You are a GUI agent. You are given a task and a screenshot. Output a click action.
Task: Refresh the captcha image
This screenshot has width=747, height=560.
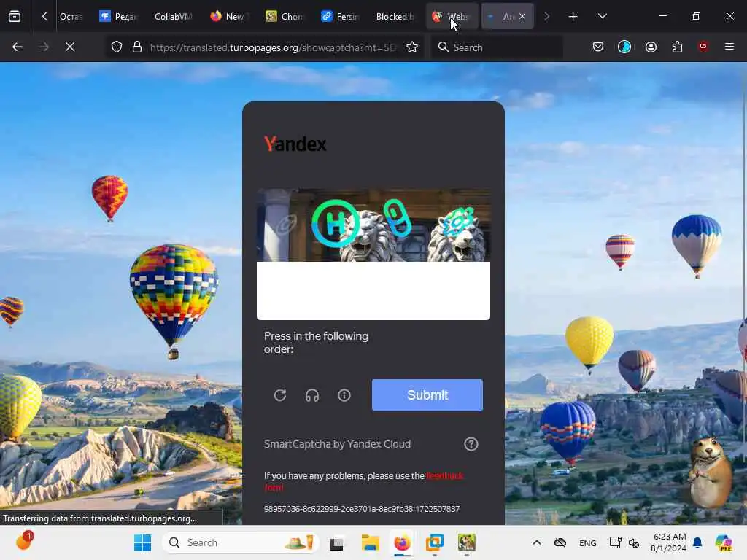[280, 395]
